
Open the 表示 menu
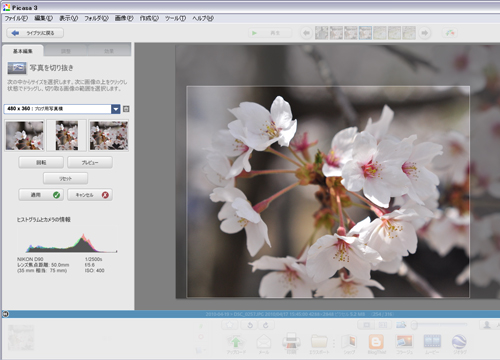(x=69, y=18)
